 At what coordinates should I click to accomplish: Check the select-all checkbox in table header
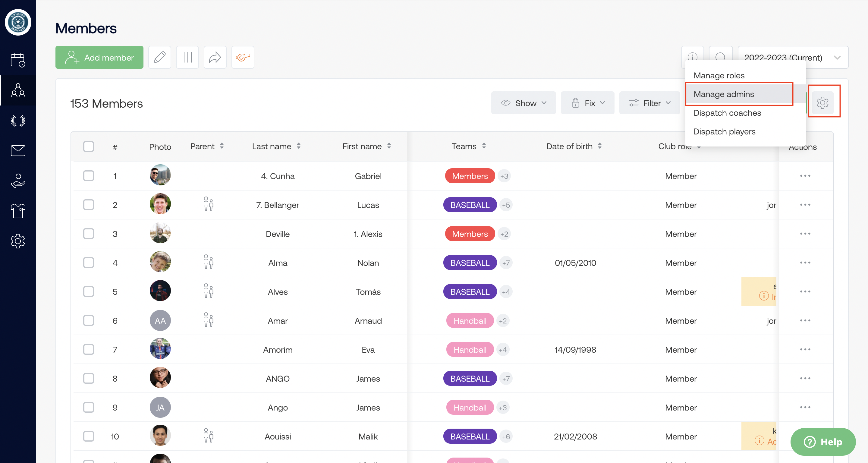[x=89, y=146]
